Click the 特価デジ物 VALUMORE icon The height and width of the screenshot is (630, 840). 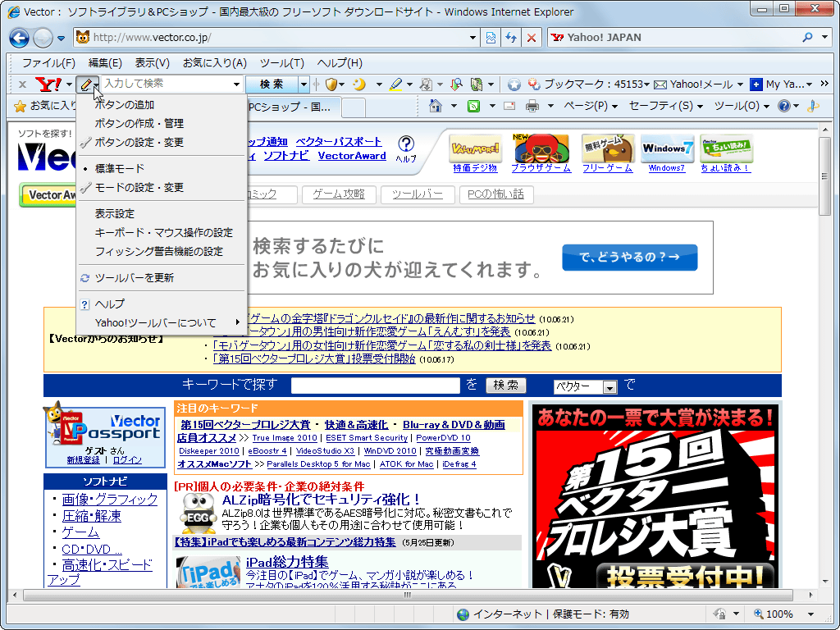(x=475, y=148)
